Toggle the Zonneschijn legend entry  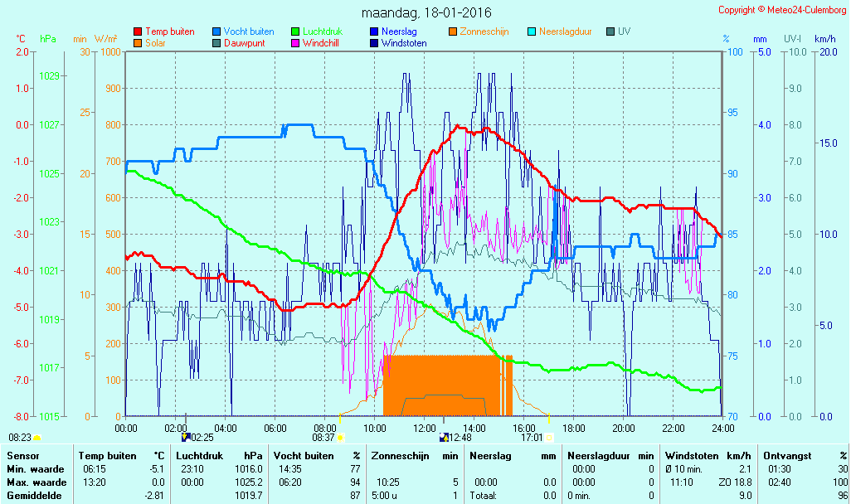click(x=479, y=32)
